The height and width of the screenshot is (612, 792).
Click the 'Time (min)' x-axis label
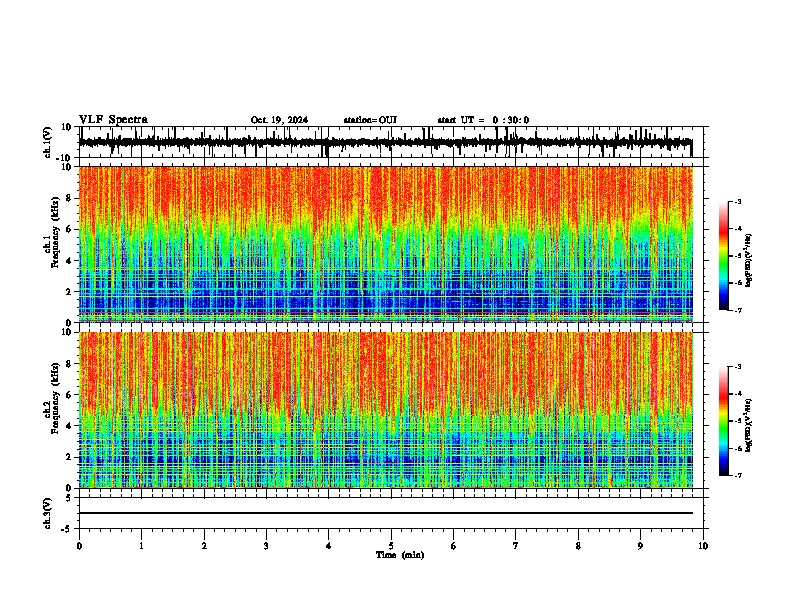(x=400, y=555)
